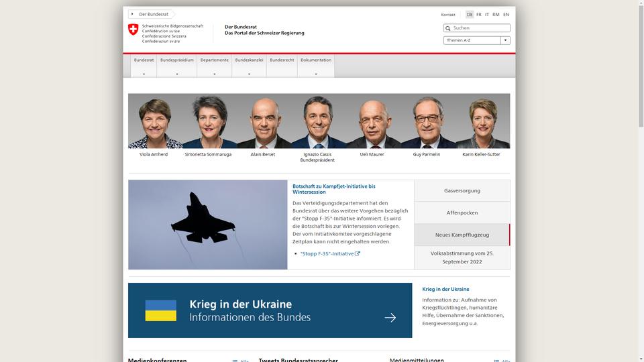Click the arrow beside Der Bundesrat breadcrumb
This screenshot has width=644, height=362.
click(132, 14)
